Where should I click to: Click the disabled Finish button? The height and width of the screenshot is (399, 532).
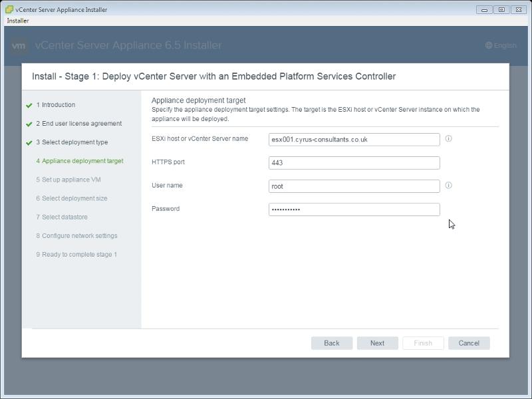[x=423, y=343]
